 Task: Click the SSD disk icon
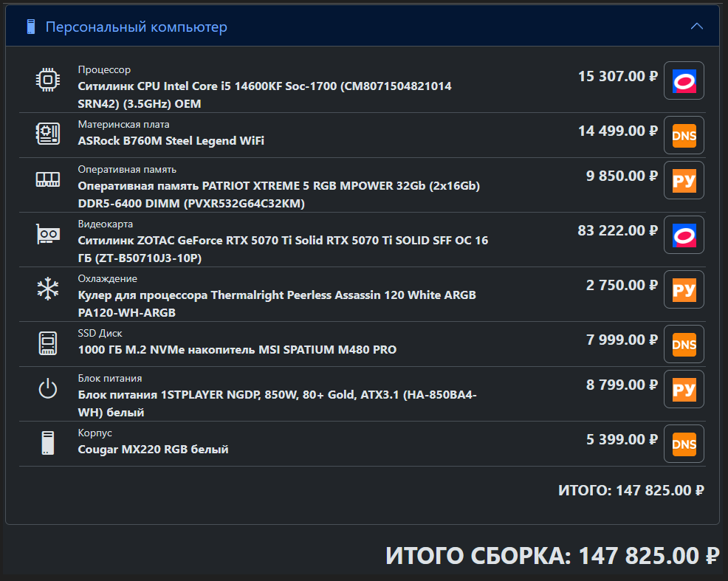click(x=48, y=343)
